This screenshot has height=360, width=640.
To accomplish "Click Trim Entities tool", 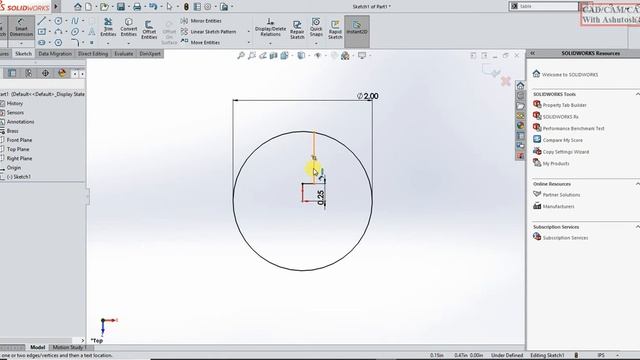I will click(108, 27).
